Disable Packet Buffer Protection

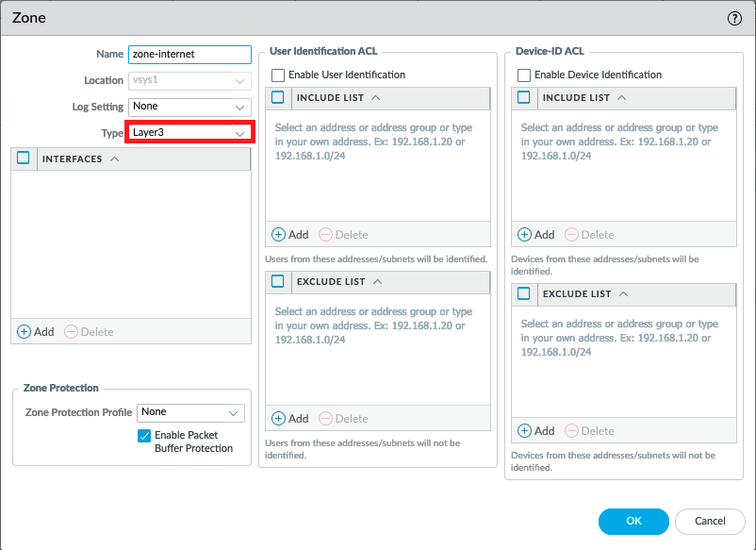pos(144,436)
